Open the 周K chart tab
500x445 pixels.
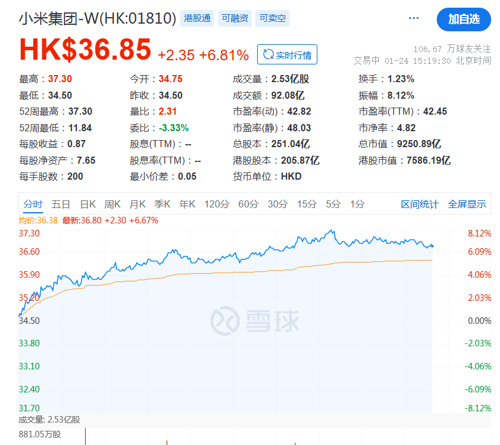pyautogui.click(x=112, y=204)
